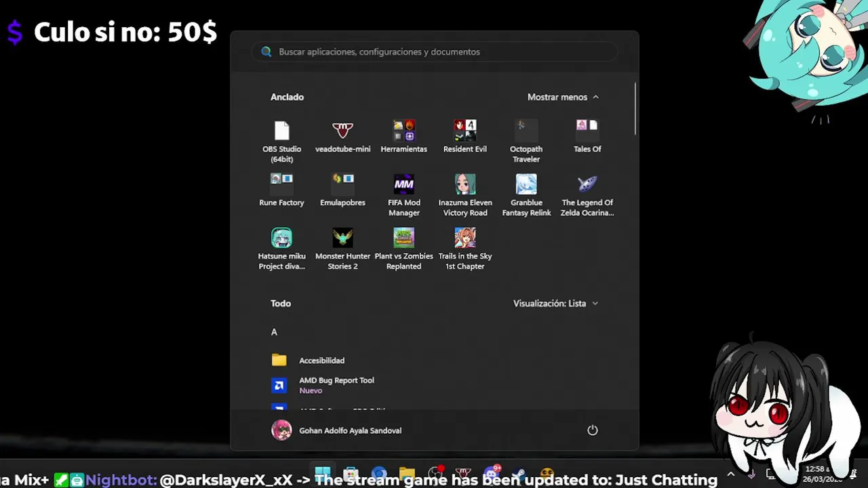Viewport: 868px width, 488px height.
Task: Show hidden system tray icons chevron
Action: (x=730, y=474)
